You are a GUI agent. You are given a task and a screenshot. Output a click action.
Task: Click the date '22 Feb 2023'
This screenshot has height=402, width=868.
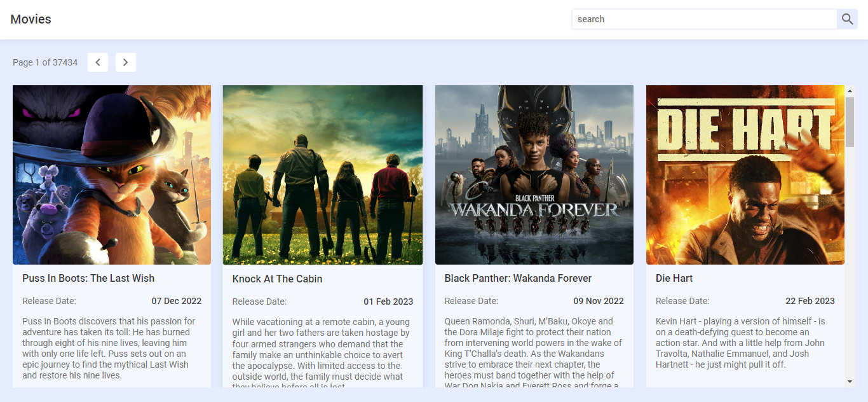point(810,301)
